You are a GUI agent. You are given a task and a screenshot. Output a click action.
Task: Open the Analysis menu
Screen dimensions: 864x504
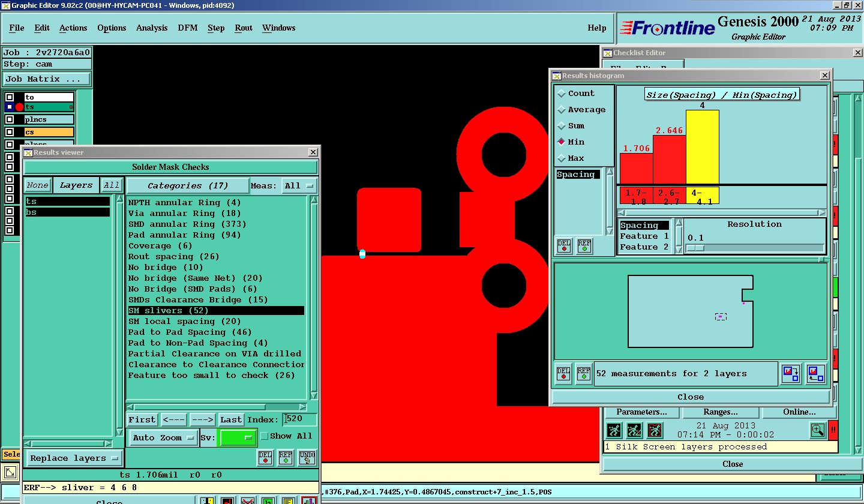152,28
